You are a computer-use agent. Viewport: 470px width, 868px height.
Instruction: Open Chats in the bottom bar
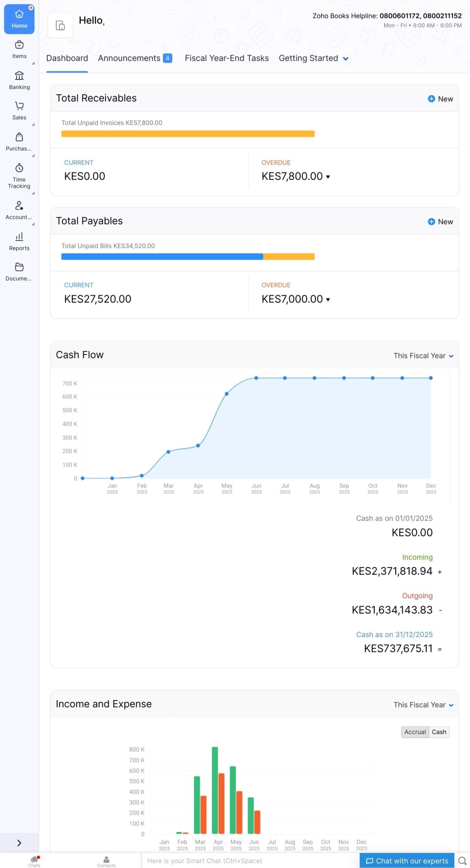tap(34, 861)
